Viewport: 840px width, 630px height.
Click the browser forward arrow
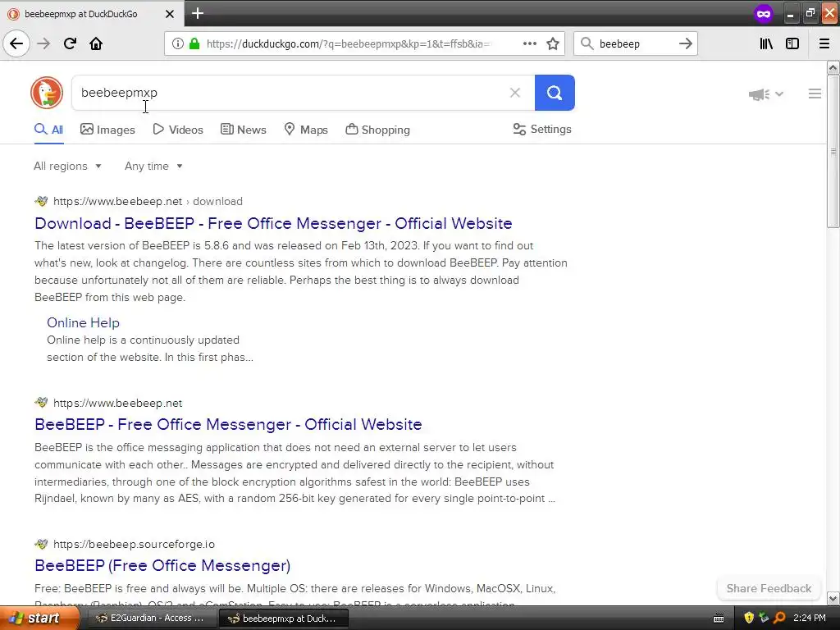pos(43,43)
